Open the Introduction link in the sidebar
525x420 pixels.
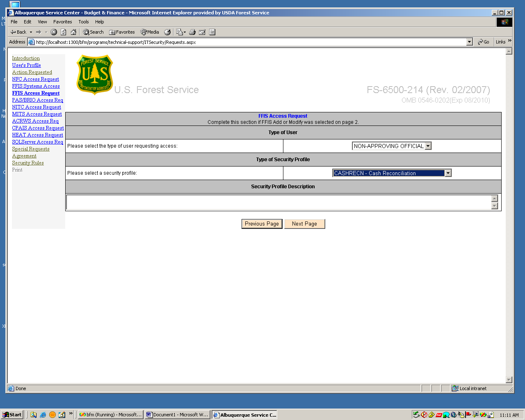pos(26,58)
